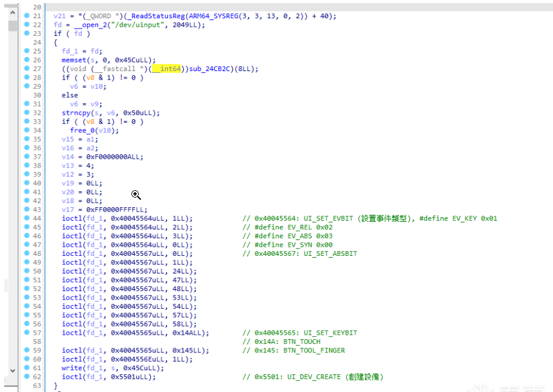
Task: Toggle breakpoint dot on line 57
Action: (27, 332)
